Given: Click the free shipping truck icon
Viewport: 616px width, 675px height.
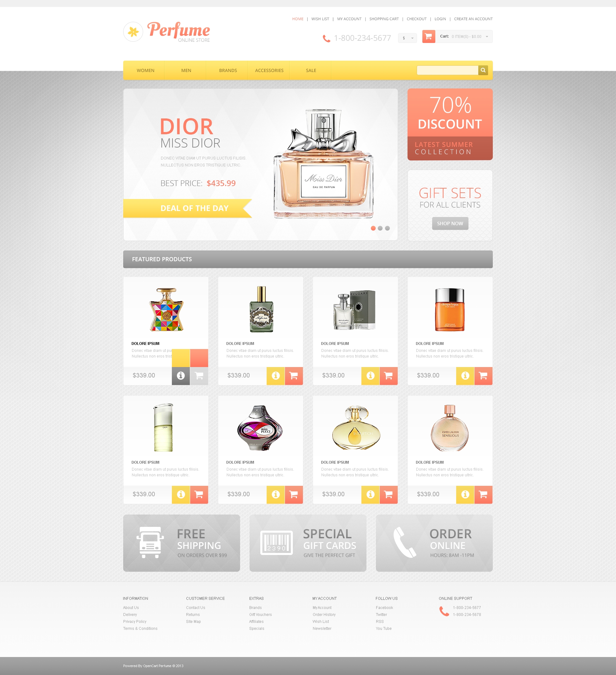Looking at the screenshot, I should (x=151, y=541).
